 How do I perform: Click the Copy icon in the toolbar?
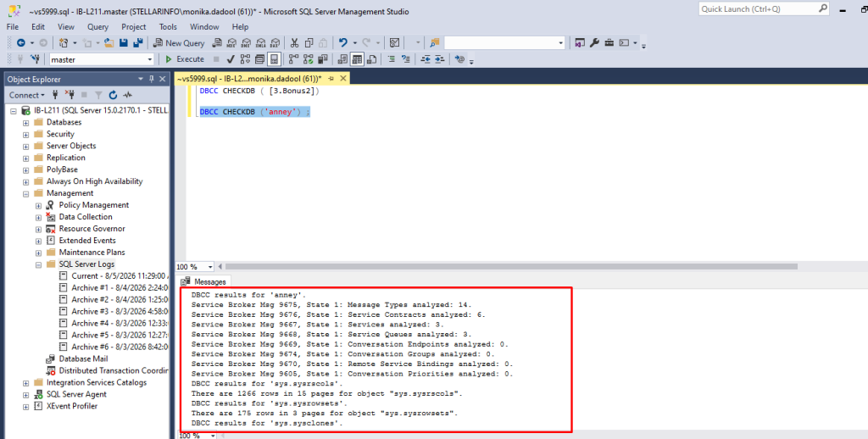click(309, 42)
